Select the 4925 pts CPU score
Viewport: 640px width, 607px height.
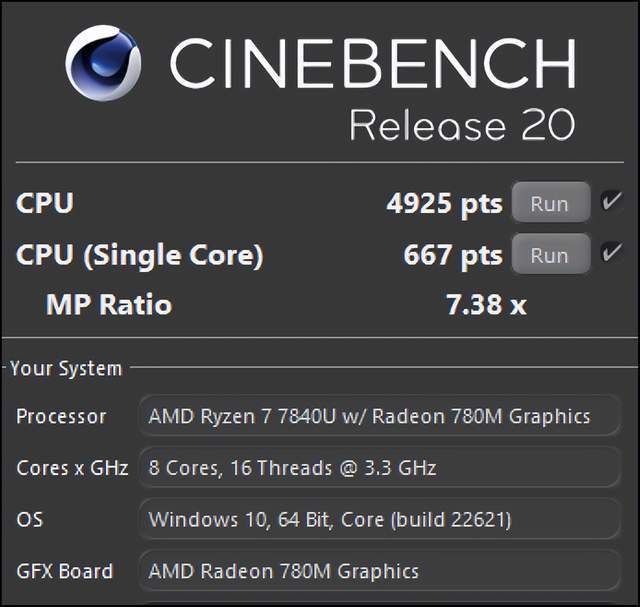pos(444,204)
